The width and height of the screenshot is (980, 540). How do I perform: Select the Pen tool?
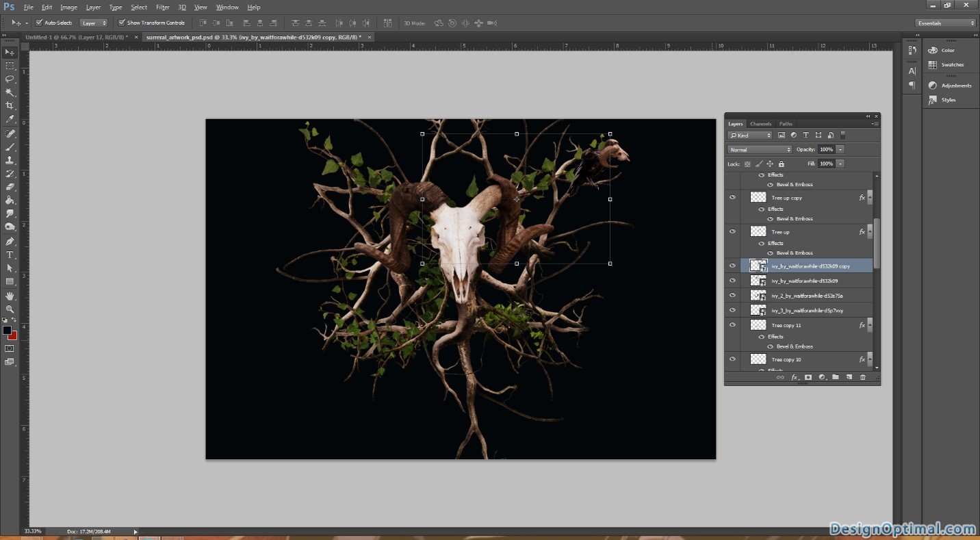tap(10, 242)
